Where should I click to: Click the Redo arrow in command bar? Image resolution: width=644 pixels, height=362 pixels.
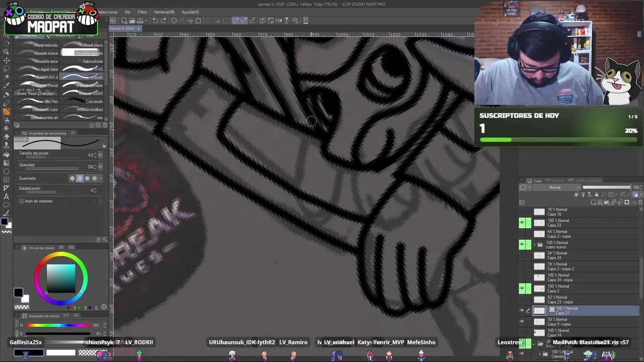click(164, 21)
